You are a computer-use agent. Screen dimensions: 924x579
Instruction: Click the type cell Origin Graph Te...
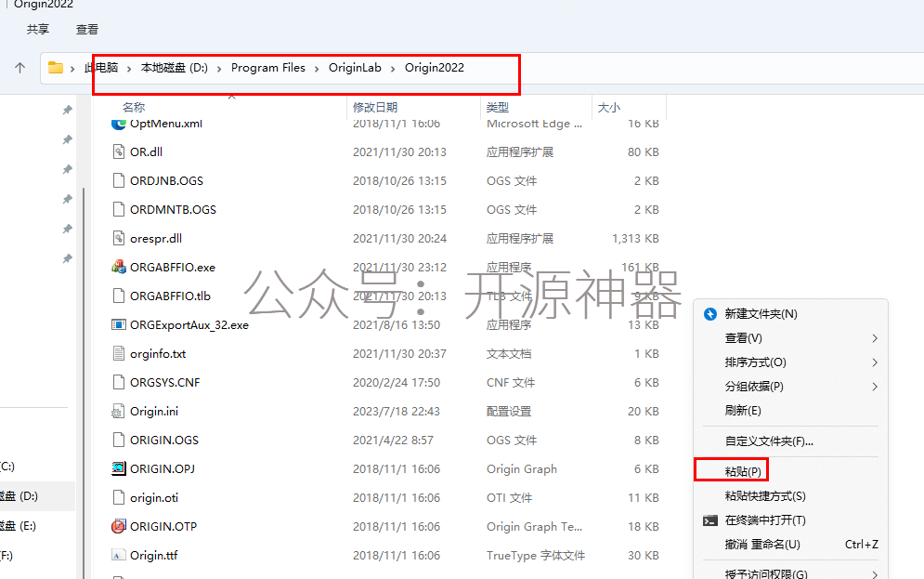pos(535,527)
